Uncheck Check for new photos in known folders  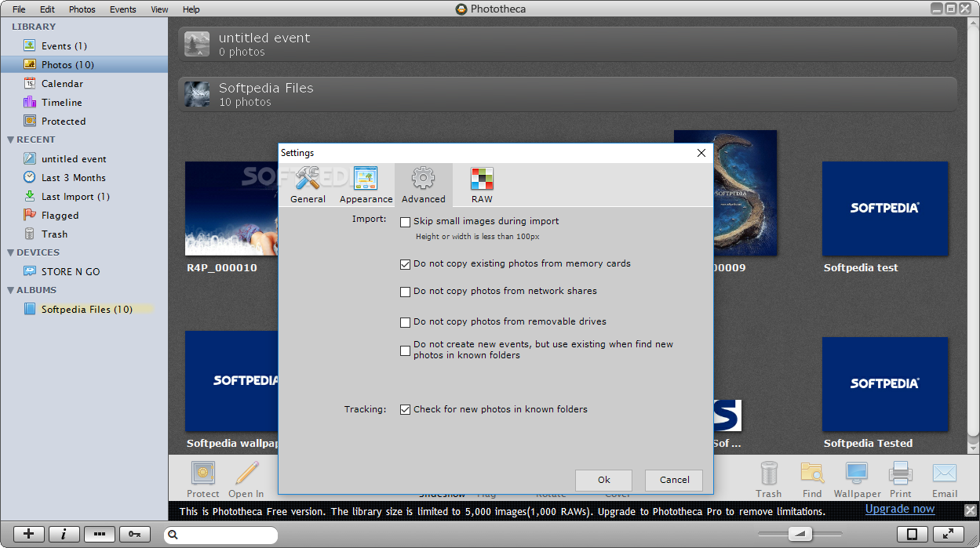click(x=405, y=409)
